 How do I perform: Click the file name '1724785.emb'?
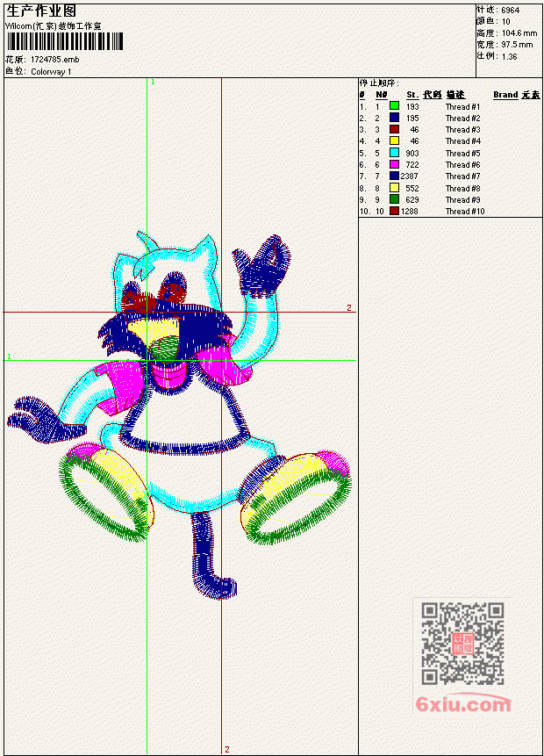(x=55, y=60)
